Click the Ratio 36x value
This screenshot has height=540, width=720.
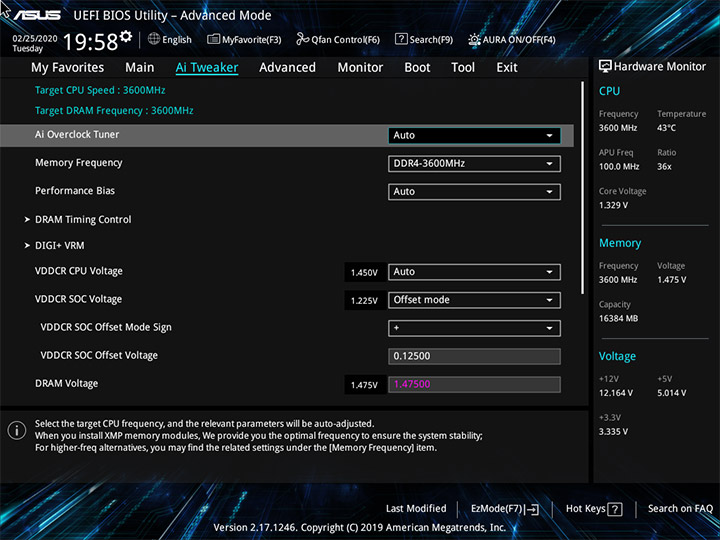tap(664, 167)
